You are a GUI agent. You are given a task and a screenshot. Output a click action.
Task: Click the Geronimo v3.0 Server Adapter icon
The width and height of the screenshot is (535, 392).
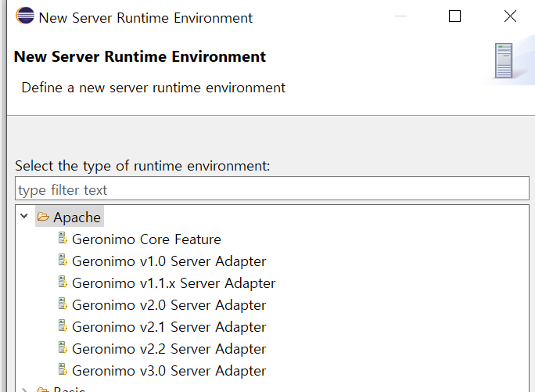coord(63,369)
